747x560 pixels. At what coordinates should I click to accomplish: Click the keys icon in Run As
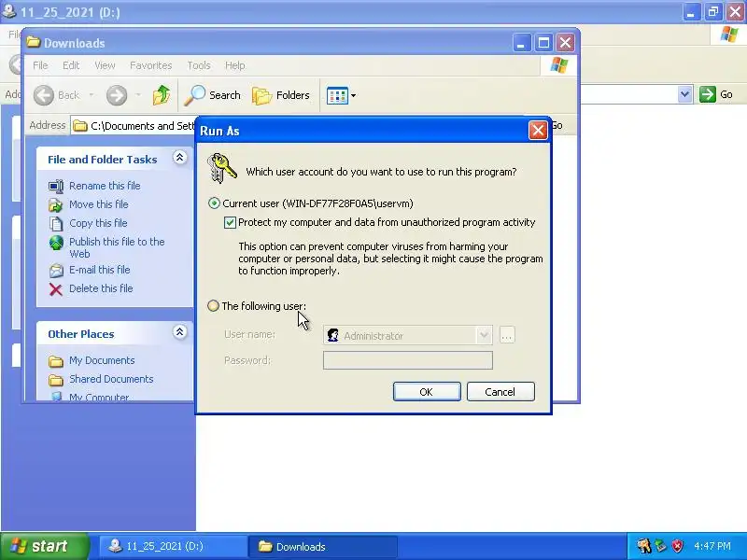point(221,168)
